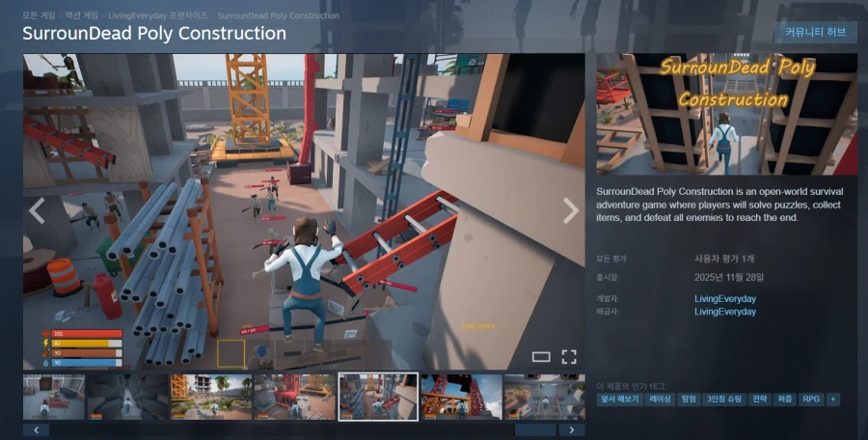868x440 pixels.
Task: Go to 액션 게임 in the breadcrumb
Action: point(81,15)
